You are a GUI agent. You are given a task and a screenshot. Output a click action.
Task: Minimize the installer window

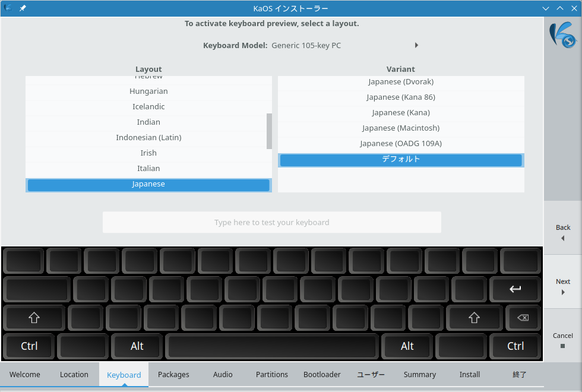[546, 8]
